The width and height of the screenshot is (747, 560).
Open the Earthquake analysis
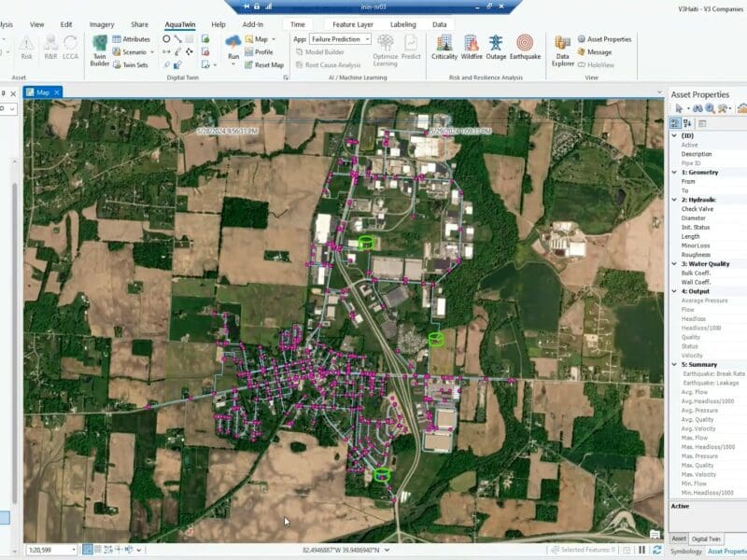(x=525, y=48)
